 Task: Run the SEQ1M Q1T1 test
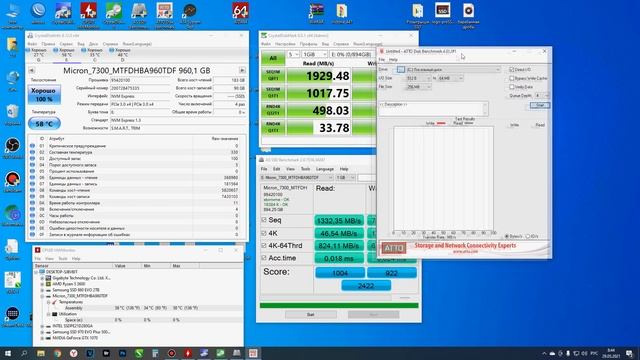tap(273, 93)
